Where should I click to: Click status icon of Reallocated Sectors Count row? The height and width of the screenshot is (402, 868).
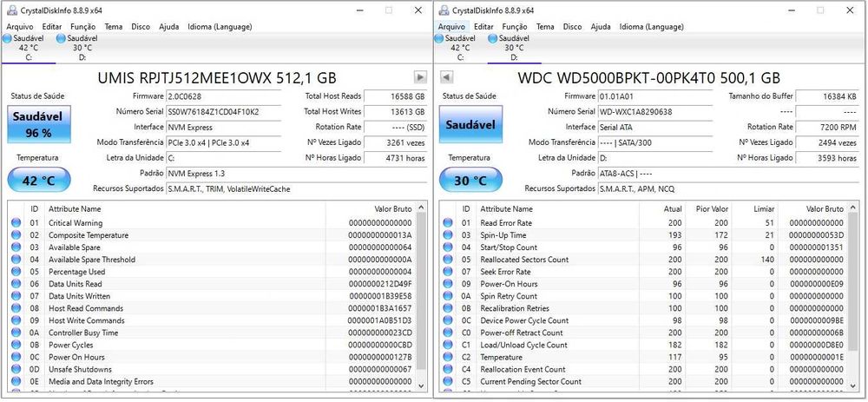tap(448, 260)
